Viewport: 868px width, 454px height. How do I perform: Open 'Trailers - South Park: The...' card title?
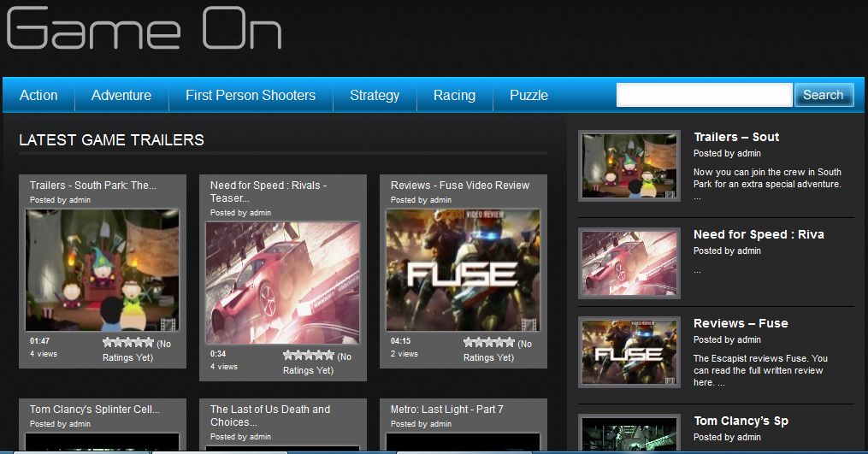click(93, 186)
